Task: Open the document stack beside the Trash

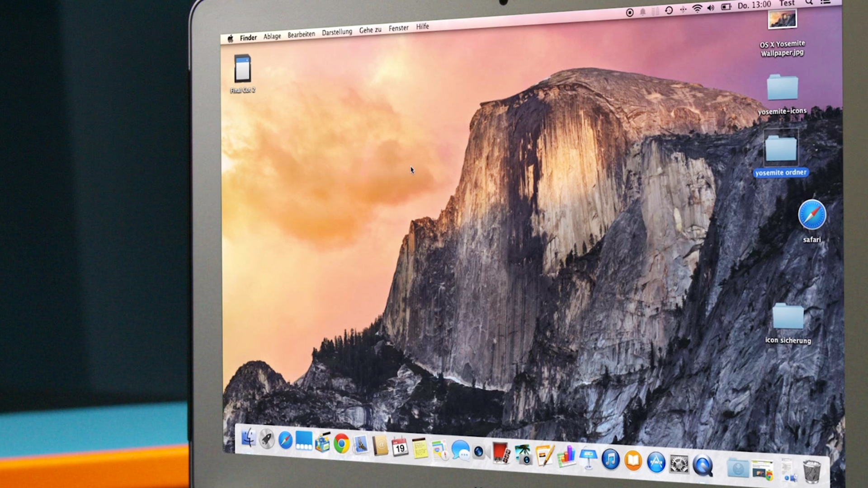Action: tap(789, 470)
